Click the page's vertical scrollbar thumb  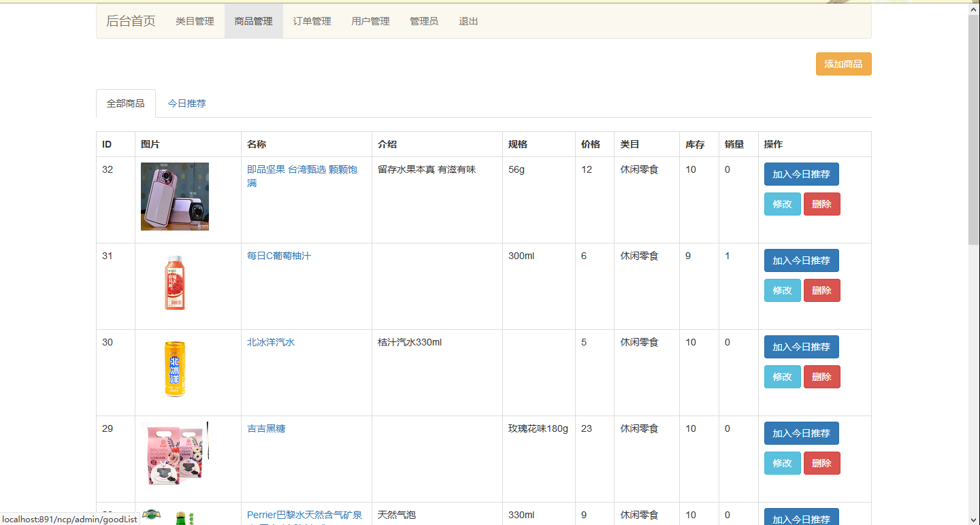click(974, 129)
